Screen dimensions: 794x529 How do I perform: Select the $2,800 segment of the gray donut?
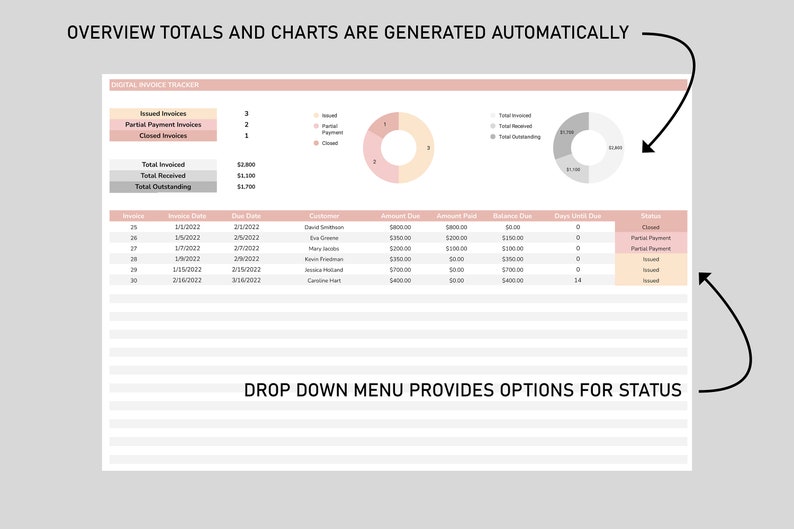click(x=614, y=148)
